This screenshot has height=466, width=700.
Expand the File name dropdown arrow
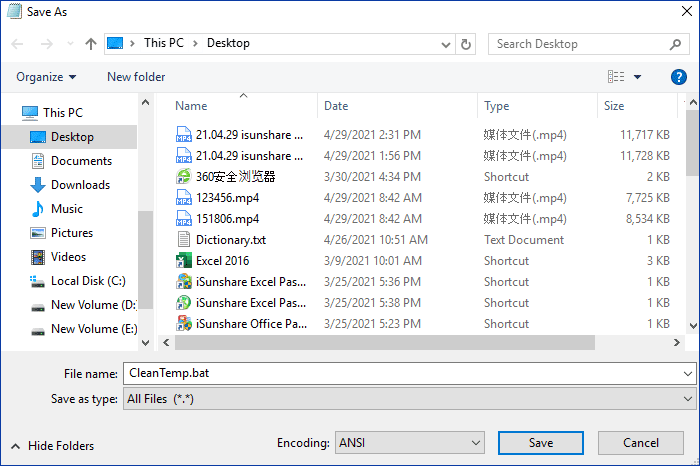click(x=688, y=374)
